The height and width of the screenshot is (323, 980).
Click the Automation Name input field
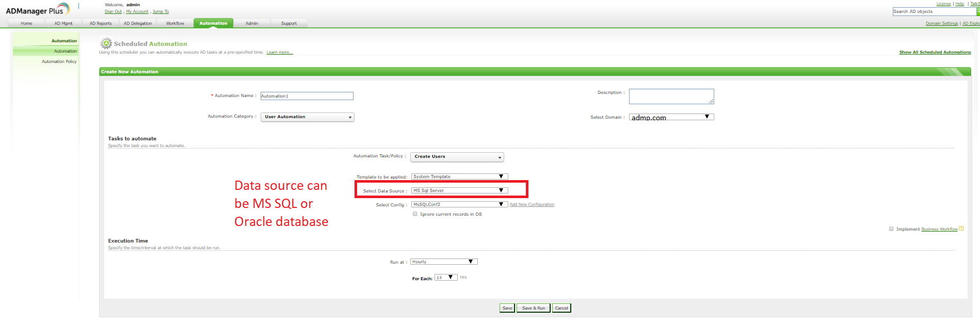307,96
